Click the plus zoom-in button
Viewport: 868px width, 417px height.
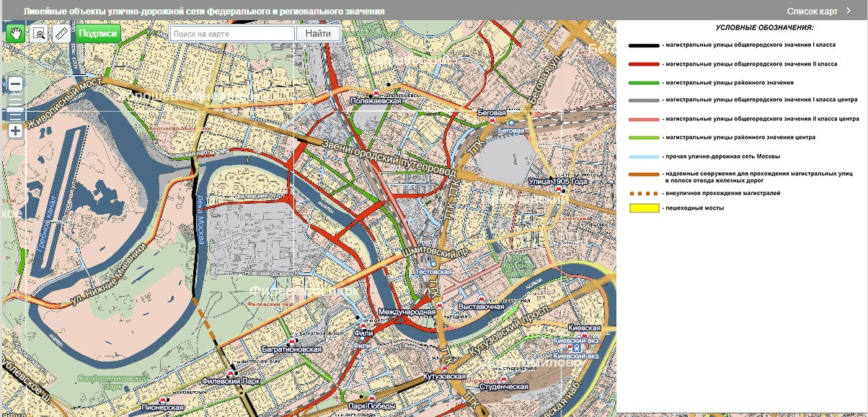(x=15, y=131)
